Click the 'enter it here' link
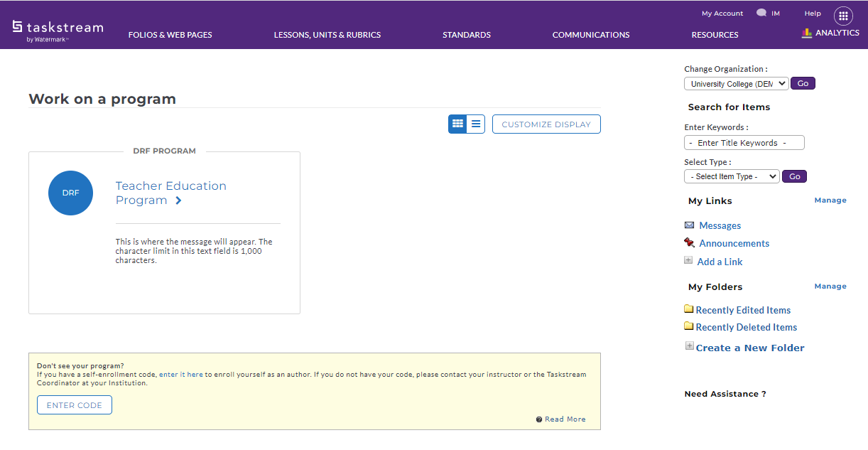 click(x=181, y=374)
